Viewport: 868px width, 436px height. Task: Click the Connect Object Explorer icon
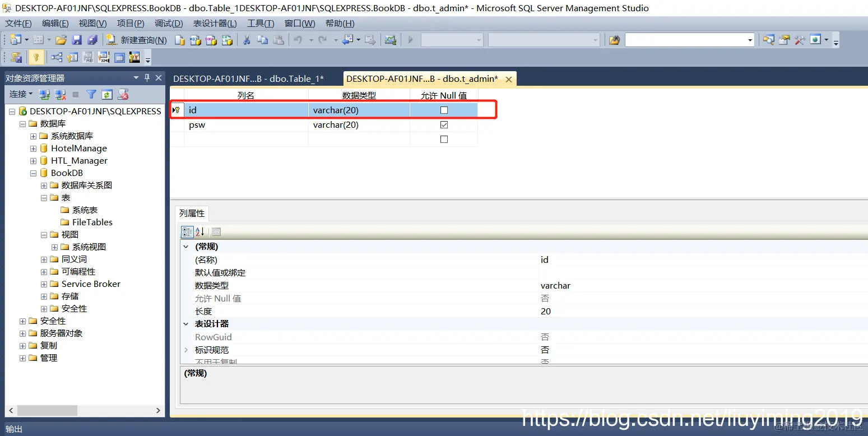point(44,94)
